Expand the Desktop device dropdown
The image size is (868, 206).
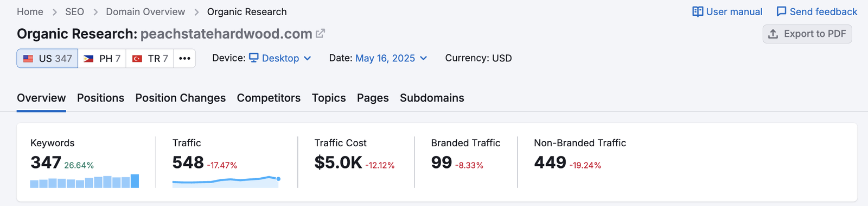click(280, 58)
